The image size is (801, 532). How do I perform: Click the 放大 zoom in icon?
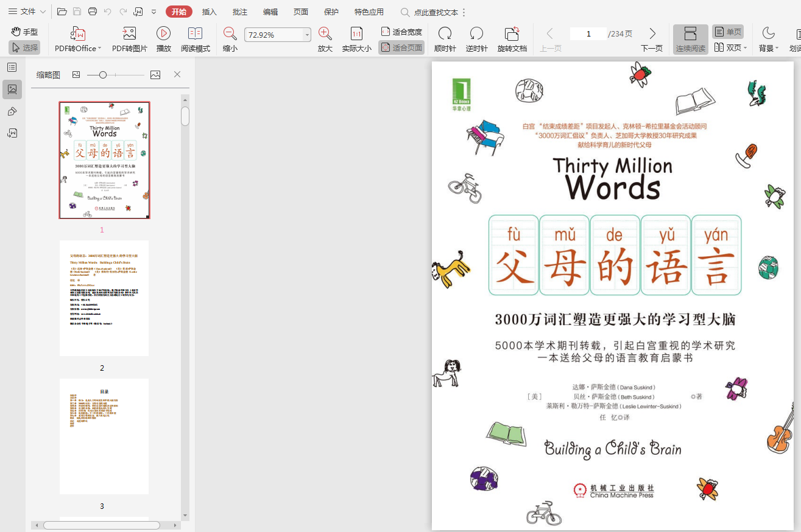(325, 33)
